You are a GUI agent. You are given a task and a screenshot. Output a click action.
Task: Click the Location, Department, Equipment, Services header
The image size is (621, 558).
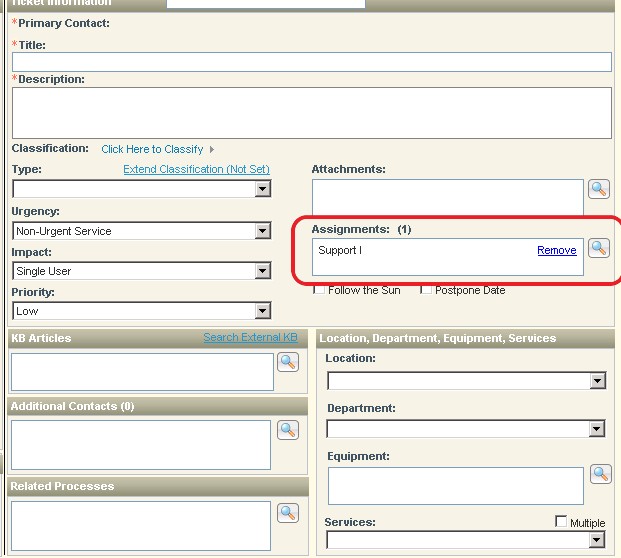438,338
